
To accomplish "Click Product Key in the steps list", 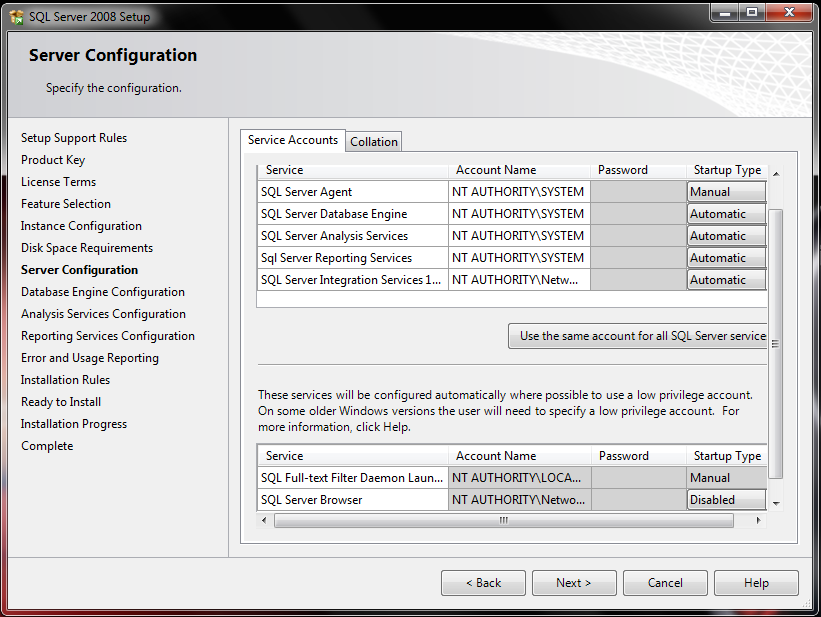I will (x=53, y=160).
